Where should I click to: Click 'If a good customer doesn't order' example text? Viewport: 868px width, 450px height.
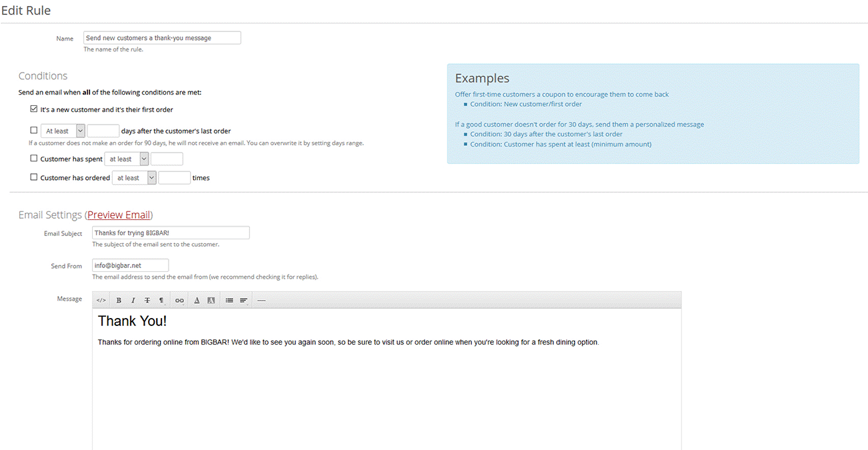579,124
